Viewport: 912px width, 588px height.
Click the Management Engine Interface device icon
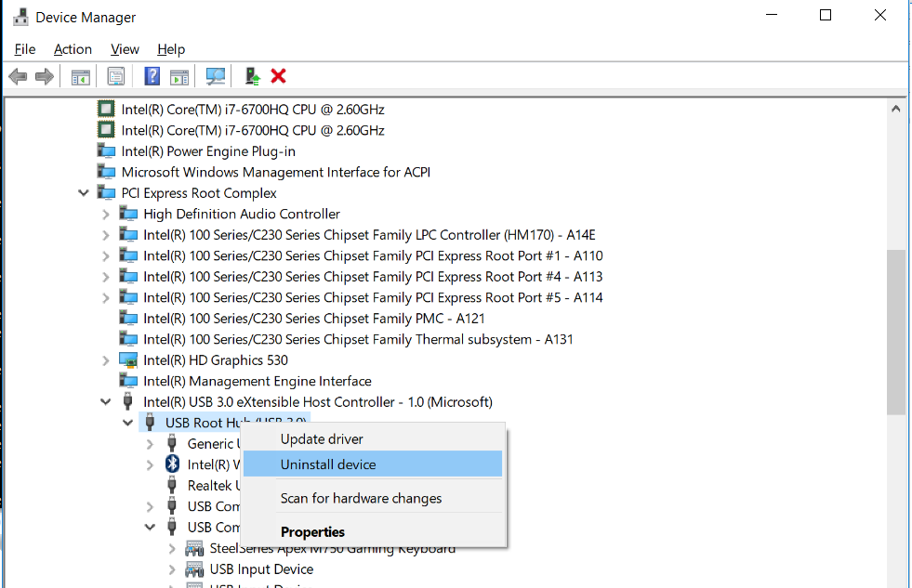(x=128, y=381)
